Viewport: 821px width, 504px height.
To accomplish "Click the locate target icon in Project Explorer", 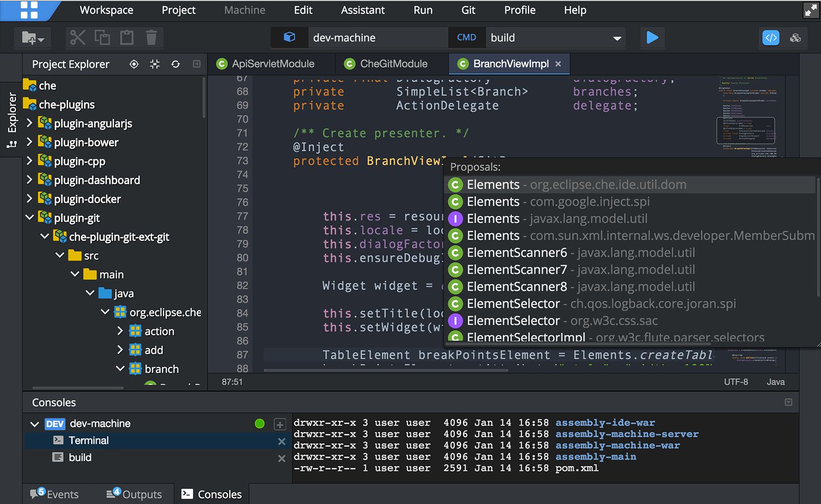I will point(134,64).
